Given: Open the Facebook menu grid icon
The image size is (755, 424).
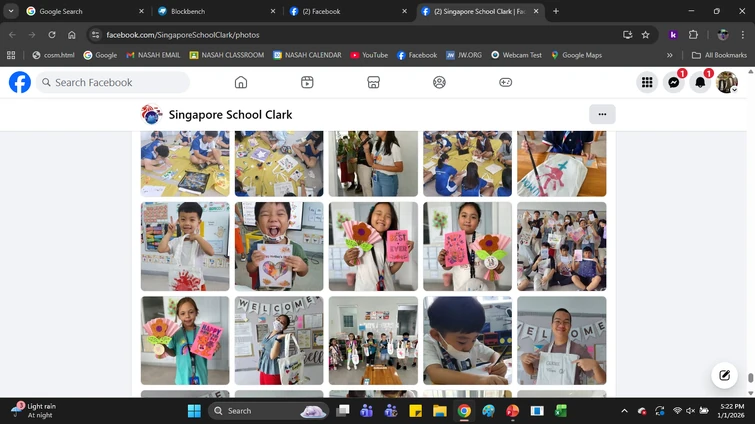Looking at the screenshot, I should pyautogui.click(x=647, y=82).
